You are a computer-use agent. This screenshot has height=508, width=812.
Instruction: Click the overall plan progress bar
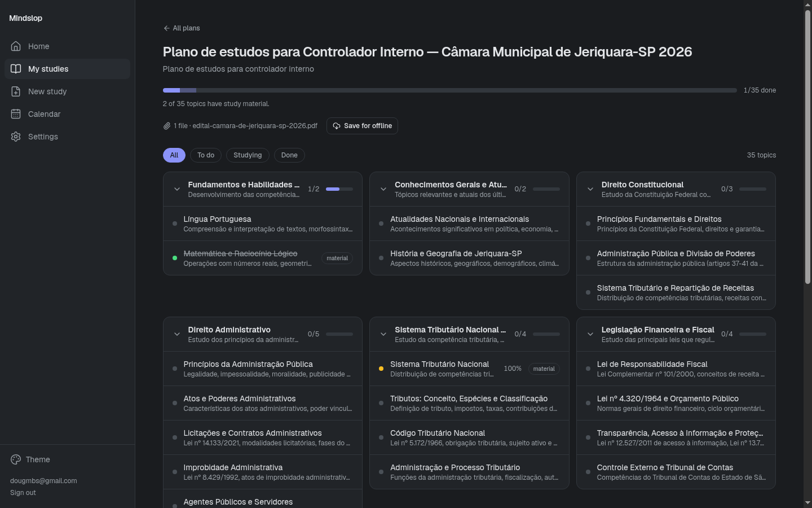[x=450, y=90]
